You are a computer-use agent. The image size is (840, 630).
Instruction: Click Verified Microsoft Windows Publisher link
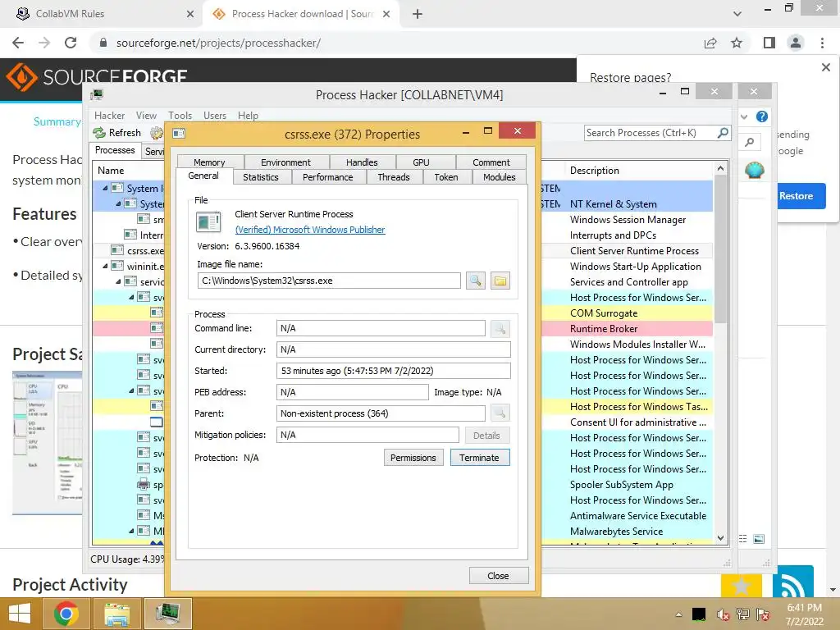(x=310, y=230)
